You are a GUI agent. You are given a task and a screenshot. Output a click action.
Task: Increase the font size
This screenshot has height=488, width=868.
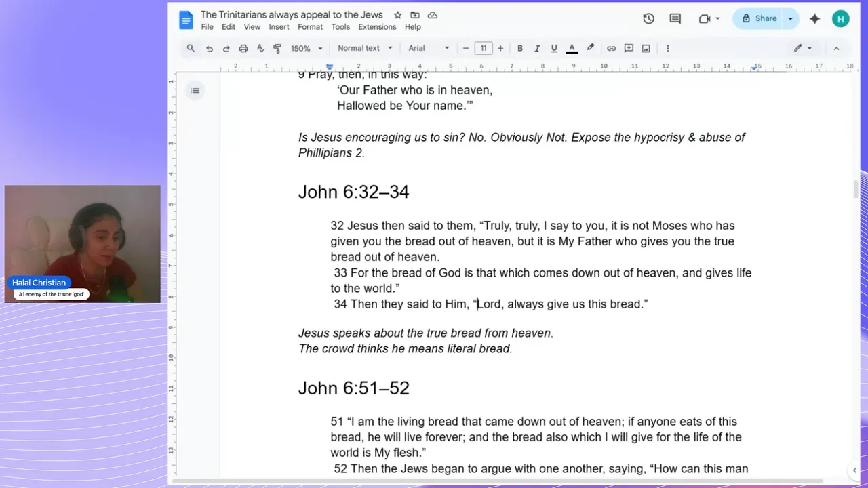coord(500,48)
